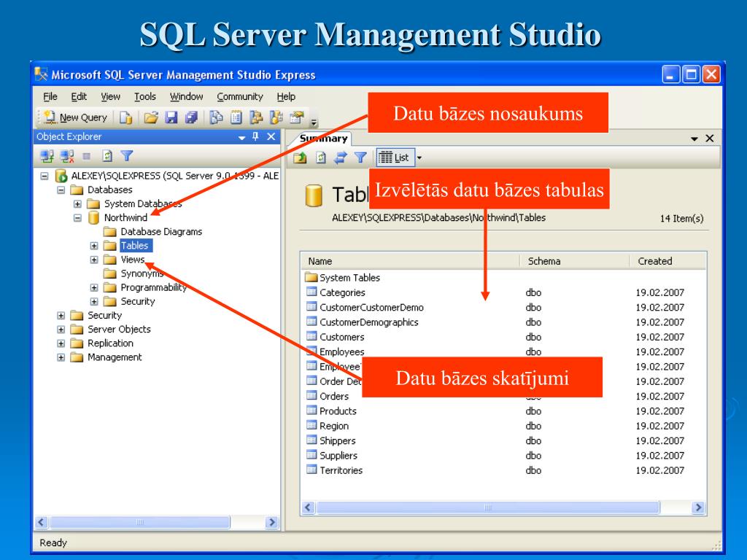
Task: Expand the Tables node under Northwind
Action: (94, 246)
